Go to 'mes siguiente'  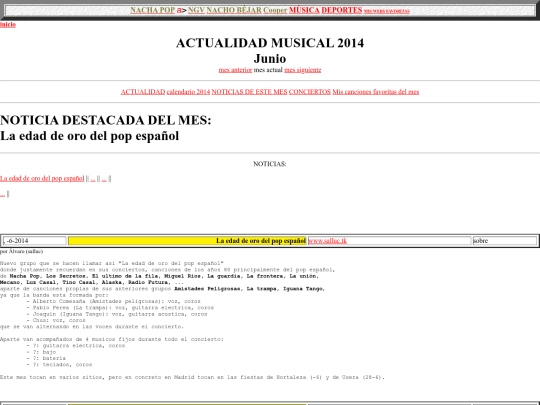tap(303, 70)
